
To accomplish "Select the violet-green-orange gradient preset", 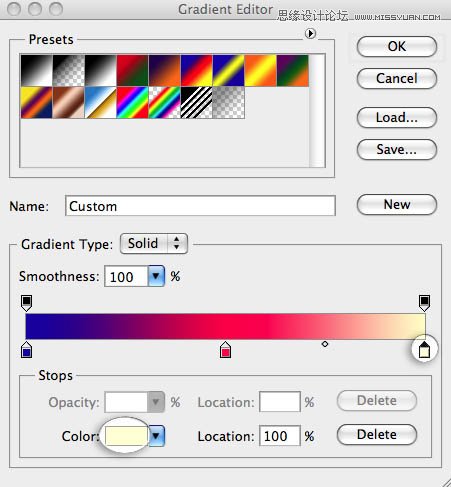I will 293,71.
